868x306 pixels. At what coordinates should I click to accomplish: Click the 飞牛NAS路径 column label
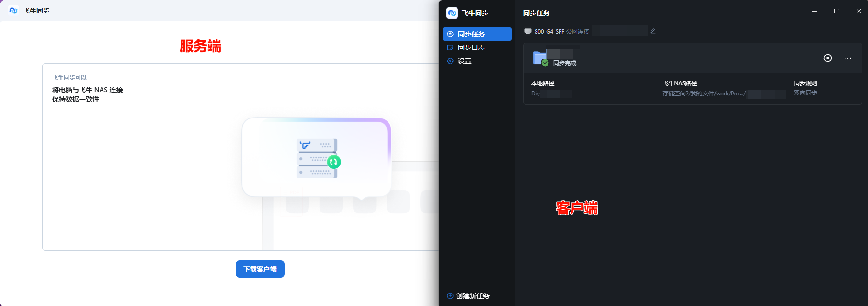(x=680, y=83)
